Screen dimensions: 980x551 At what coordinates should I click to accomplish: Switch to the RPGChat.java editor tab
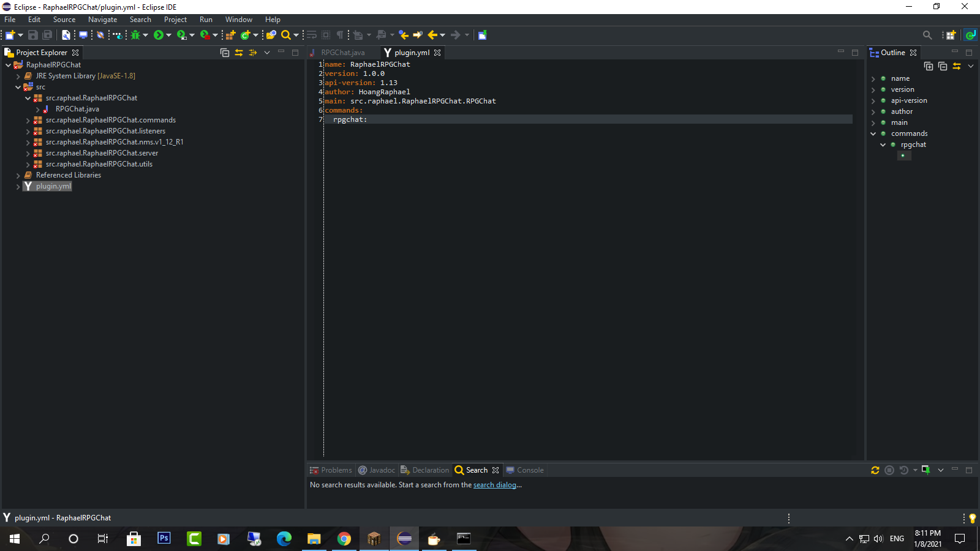(342, 53)
